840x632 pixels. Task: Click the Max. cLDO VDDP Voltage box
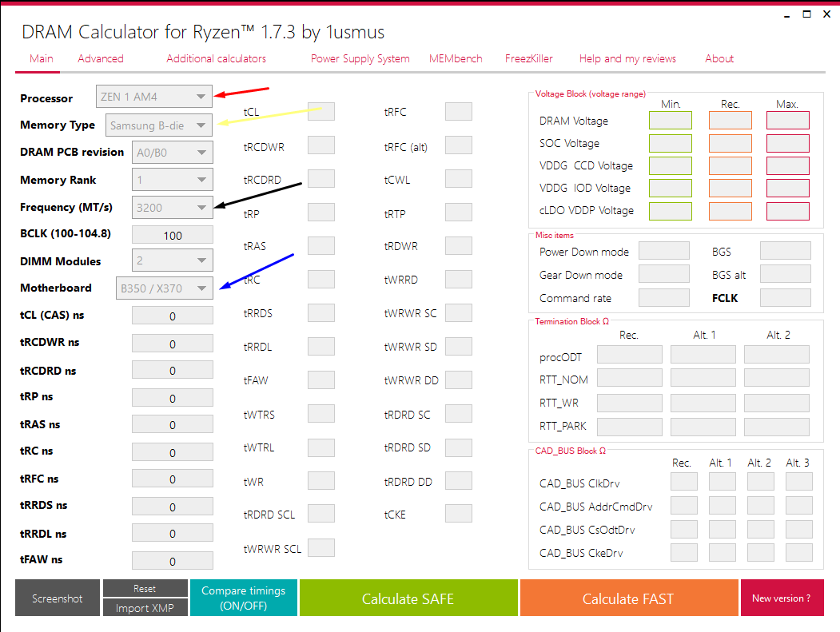[787, 211]
